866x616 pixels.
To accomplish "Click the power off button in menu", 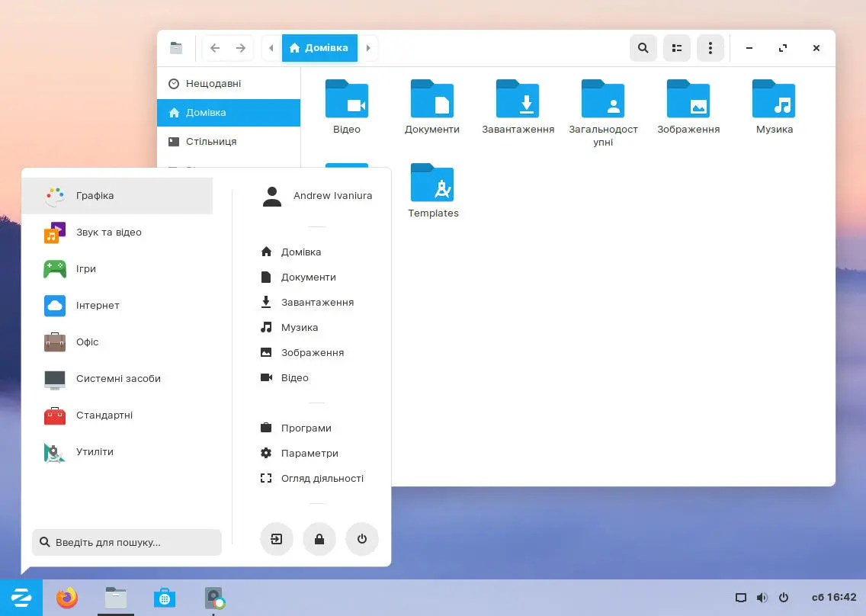I will coord(362,539).
